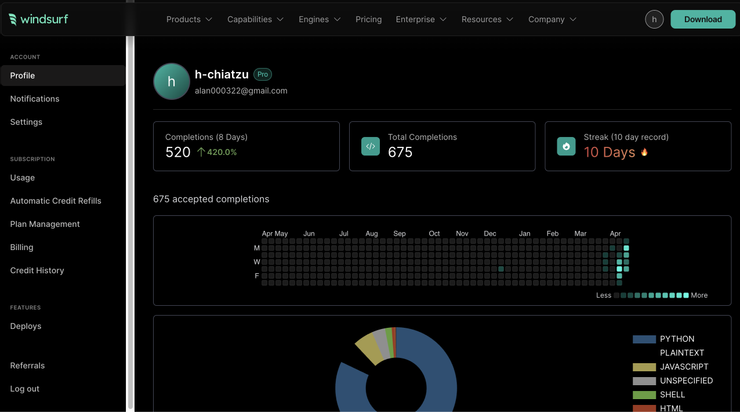Click the 10 Days streak value
Viewport: 740px width, 412px height.
click(609, 152)
